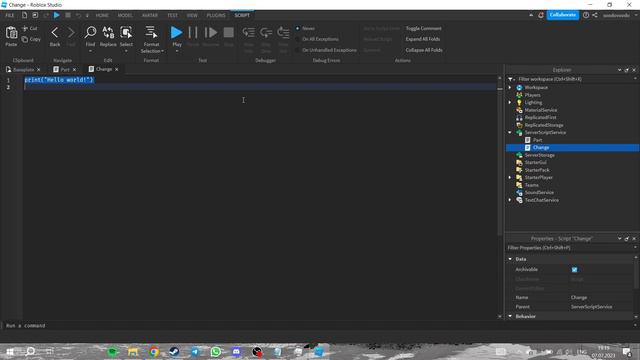
Task: Click the Filter Properties search field
Action: click(569, 248)
